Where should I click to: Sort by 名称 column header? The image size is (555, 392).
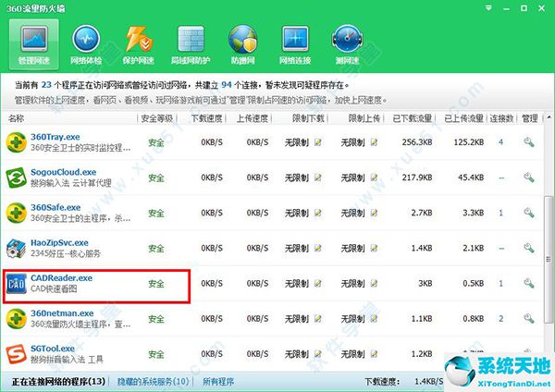point(16,118)
